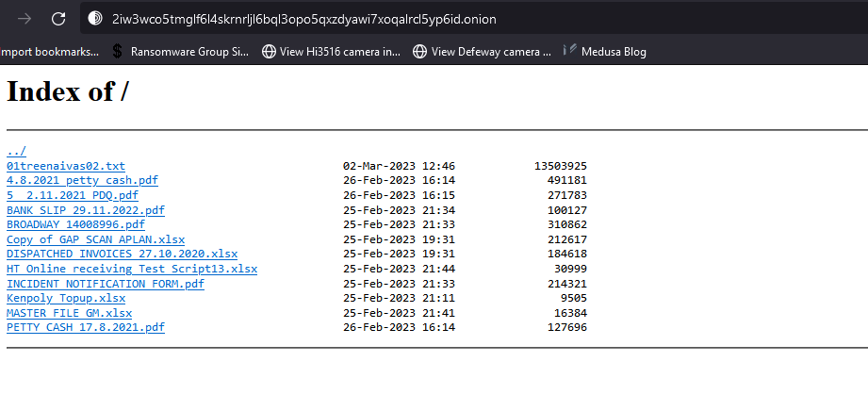The height and width of the screenshot is (411, 868).
Task: Open the View Hi3516 camera bookmark
Action: tap(331, 52)
